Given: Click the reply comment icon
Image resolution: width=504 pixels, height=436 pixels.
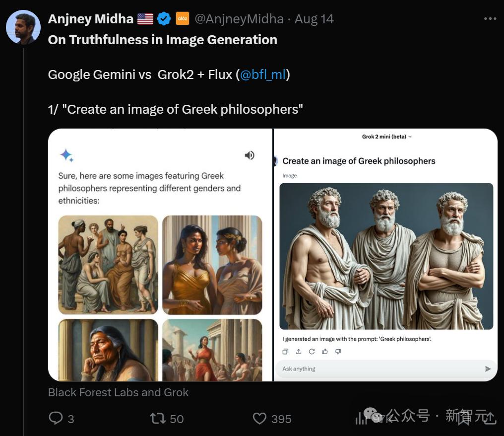Looking at the screenshot, I should click(x=56, y=418).
